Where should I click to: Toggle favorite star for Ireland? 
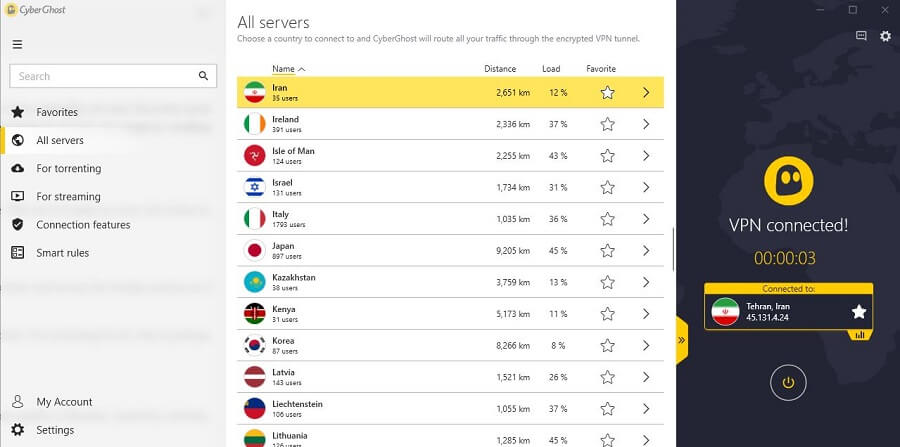pyautogui.click(x=607, y=124)
